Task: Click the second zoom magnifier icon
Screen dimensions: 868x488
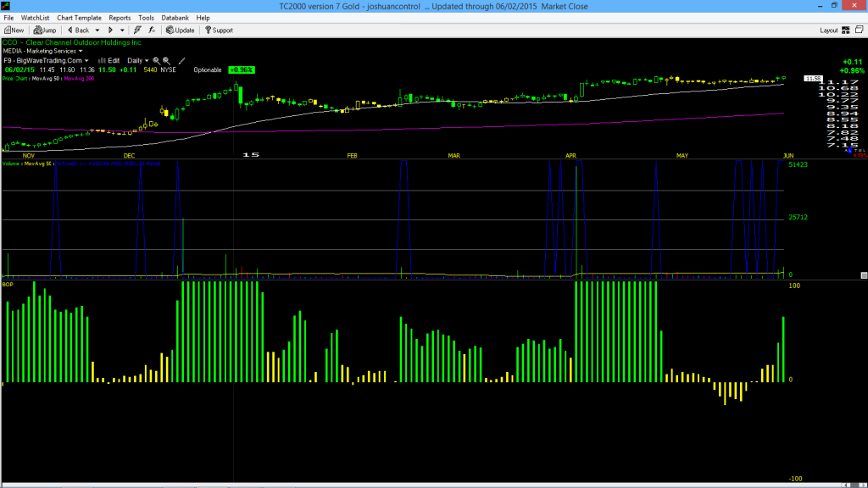Action: pos(166,61)
